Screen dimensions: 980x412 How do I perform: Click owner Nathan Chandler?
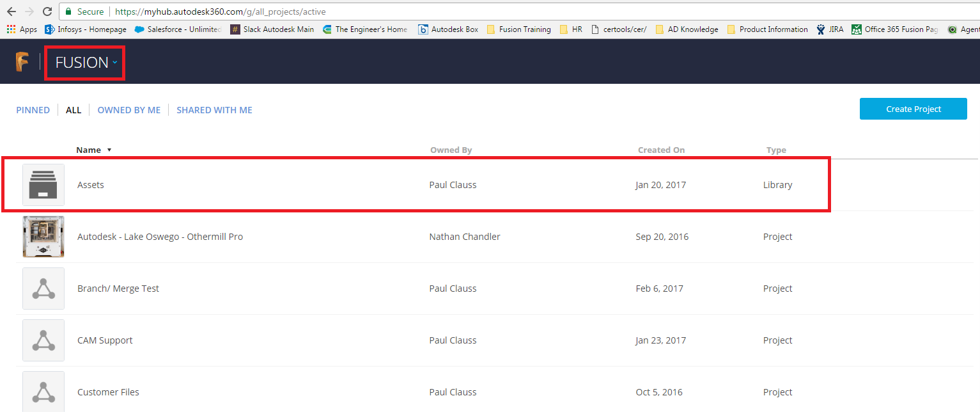point(465,237)
